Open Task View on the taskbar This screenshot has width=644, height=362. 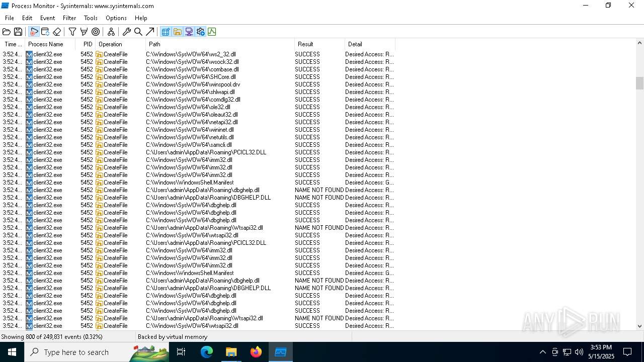point(181,352)
